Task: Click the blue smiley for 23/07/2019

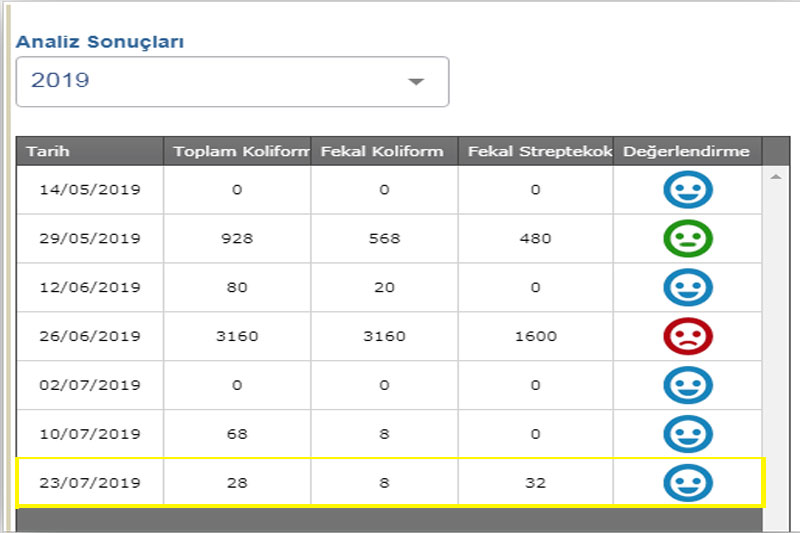Action: [688, 483]
